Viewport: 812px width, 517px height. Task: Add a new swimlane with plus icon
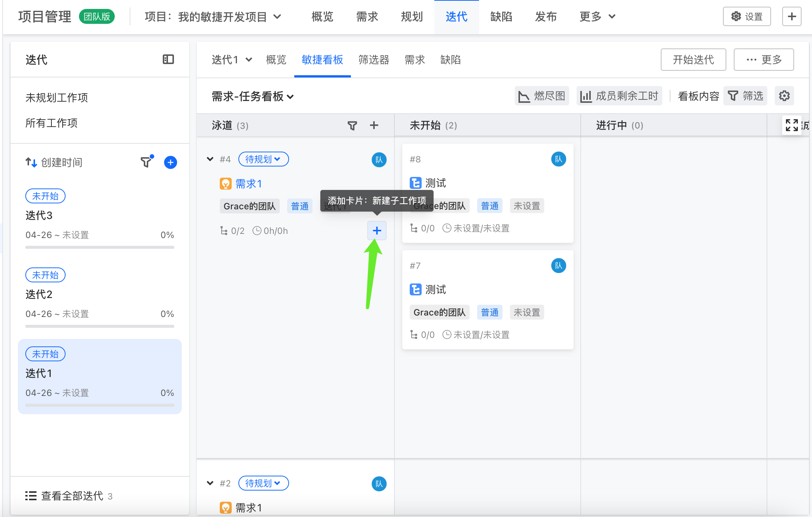(x=374, y=126)
